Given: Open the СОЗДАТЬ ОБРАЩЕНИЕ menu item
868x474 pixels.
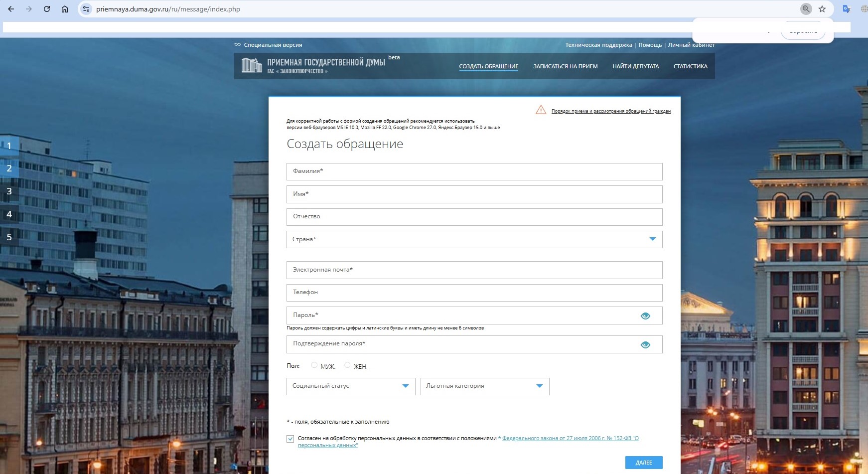Looking at the screenshot, I should [x=489, y=66].
